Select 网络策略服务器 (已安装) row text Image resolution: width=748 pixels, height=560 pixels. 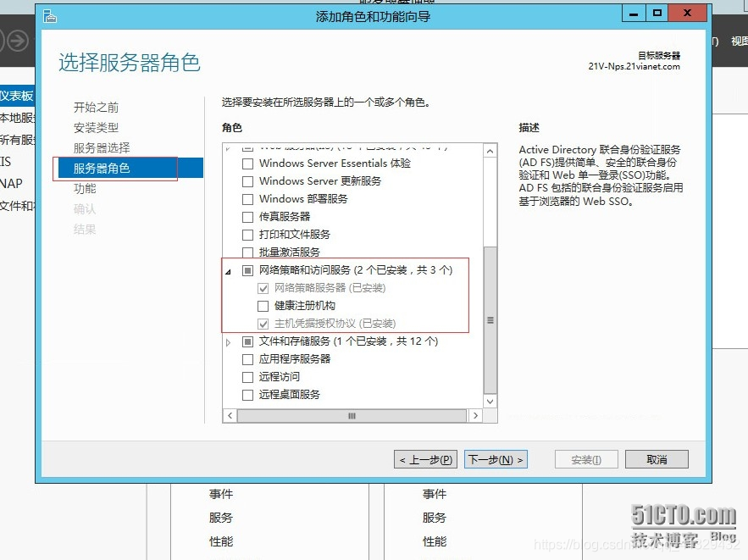[x=330, y=288]
